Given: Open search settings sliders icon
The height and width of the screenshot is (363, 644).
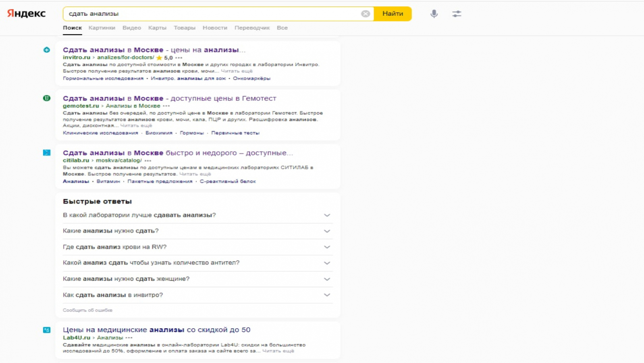Looking at the screenshot, I should point(456,14).
